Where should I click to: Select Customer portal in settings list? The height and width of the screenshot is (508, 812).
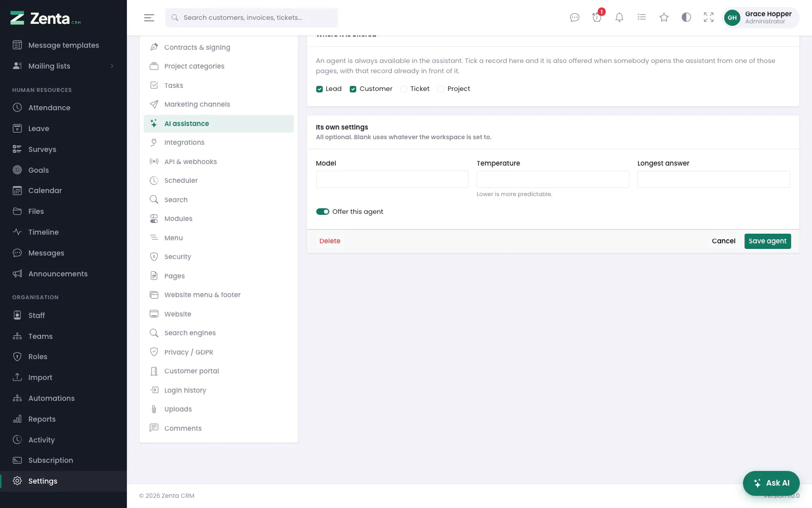point(219,371)
